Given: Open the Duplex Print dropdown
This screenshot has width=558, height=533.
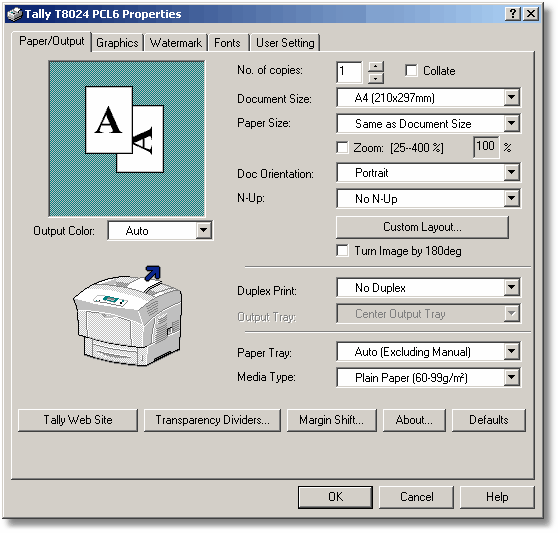Looking at the screenshot, I should (x=429, y=287).
